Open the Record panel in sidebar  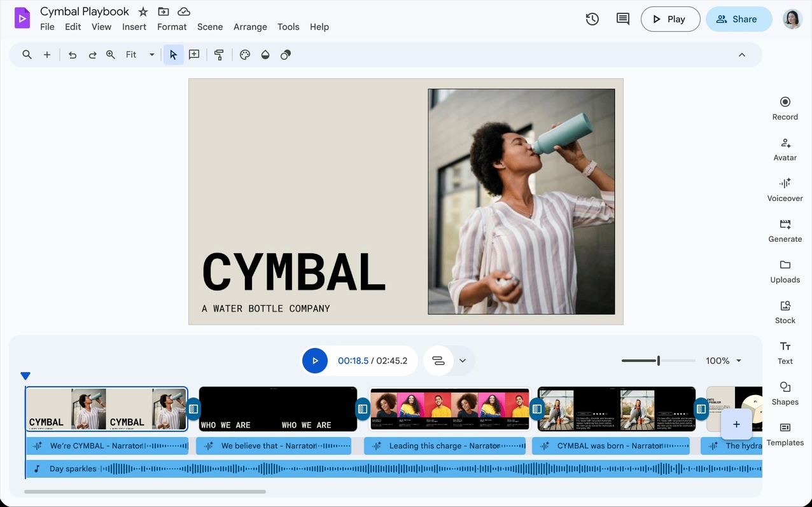coord(785,108)
